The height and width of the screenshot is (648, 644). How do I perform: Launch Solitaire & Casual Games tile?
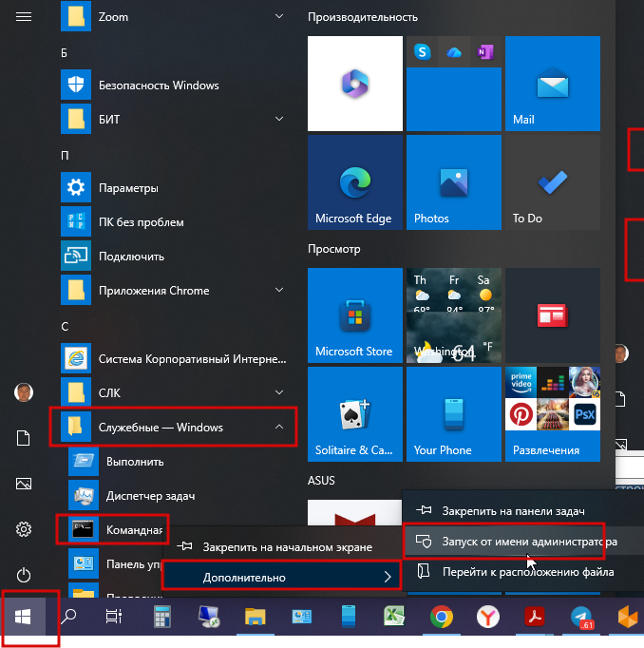click(355, 414)
